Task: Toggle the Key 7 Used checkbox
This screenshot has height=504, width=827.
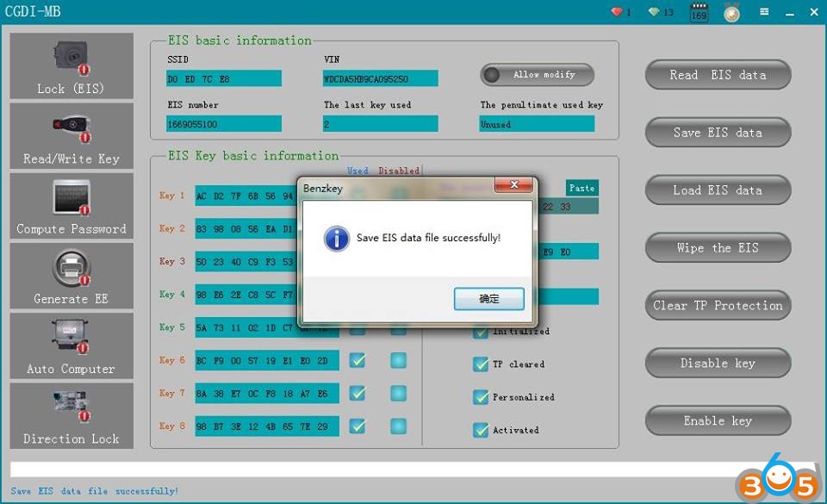Action: 358,393
